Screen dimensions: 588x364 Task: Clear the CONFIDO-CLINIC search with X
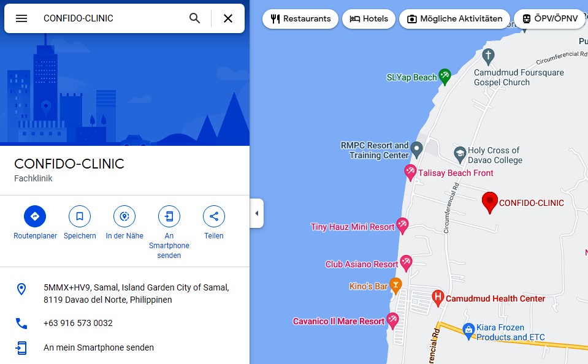tap(228, 18)
